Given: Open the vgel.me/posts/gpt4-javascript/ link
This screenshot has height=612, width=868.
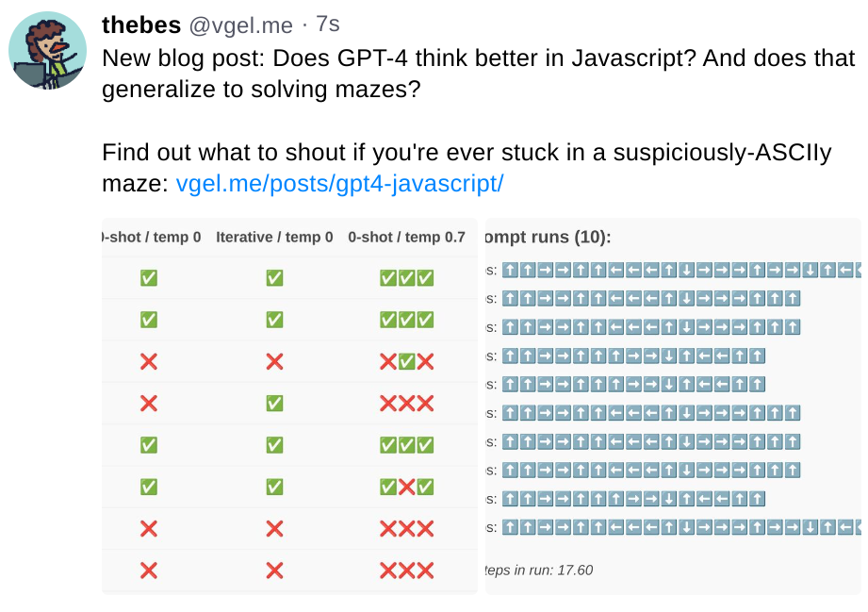Looking at the screenshot, I should coord(339,184).
